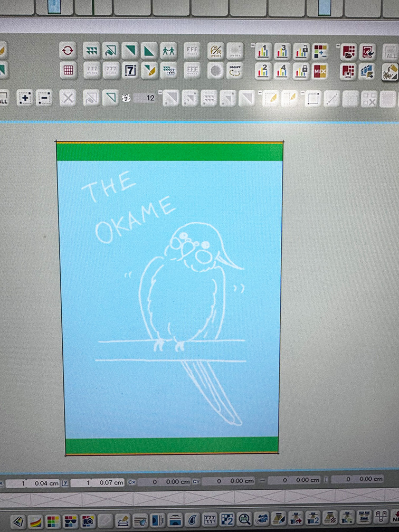The image size is (399, 532).
Task: Collapse the pencil icons group
Action: coord(260,92)
